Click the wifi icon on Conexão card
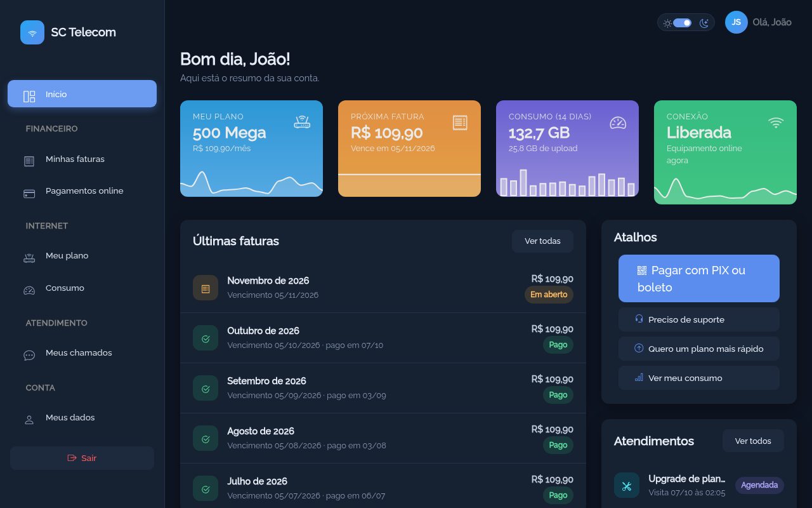This screenshot has height=508, width=812. 776,123
